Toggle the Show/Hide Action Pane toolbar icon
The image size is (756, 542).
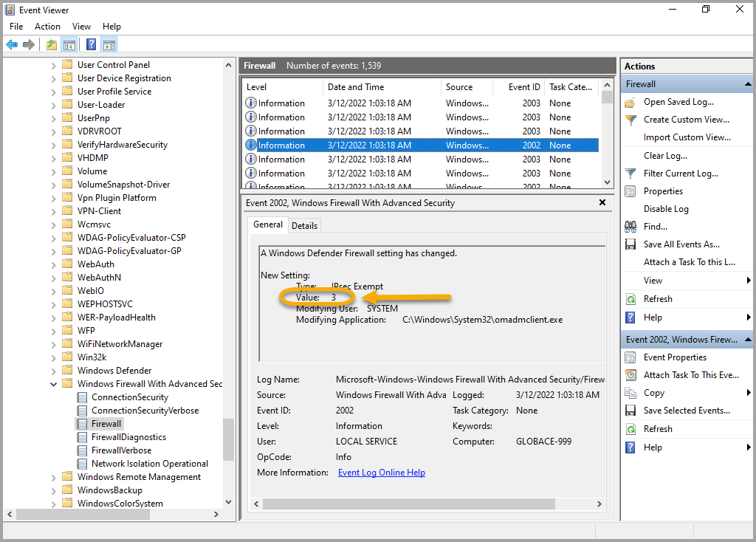[109, 45]
